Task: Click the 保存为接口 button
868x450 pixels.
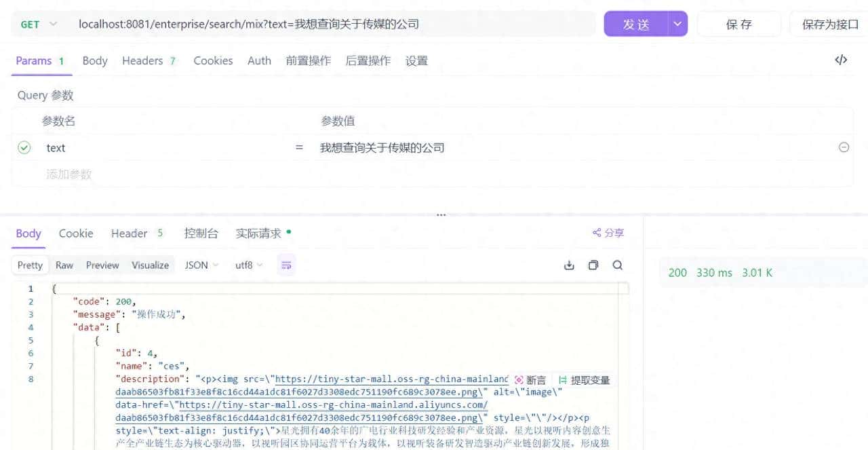Action: tap(829, 23)
